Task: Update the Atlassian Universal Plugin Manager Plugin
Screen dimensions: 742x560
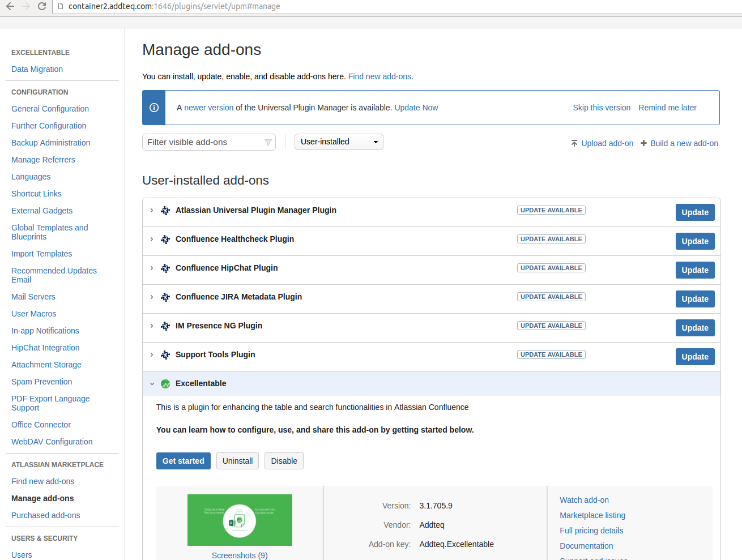Action: (695, 212)
